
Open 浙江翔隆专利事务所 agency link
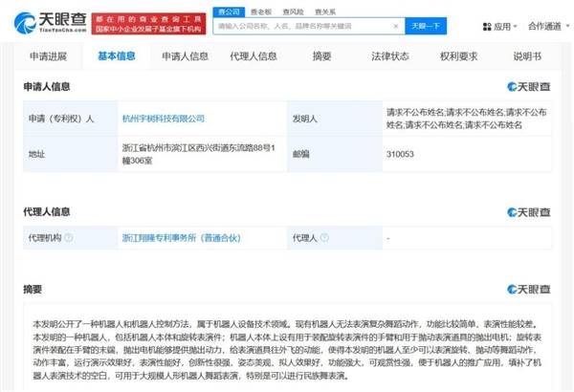(x=182, y=238)
